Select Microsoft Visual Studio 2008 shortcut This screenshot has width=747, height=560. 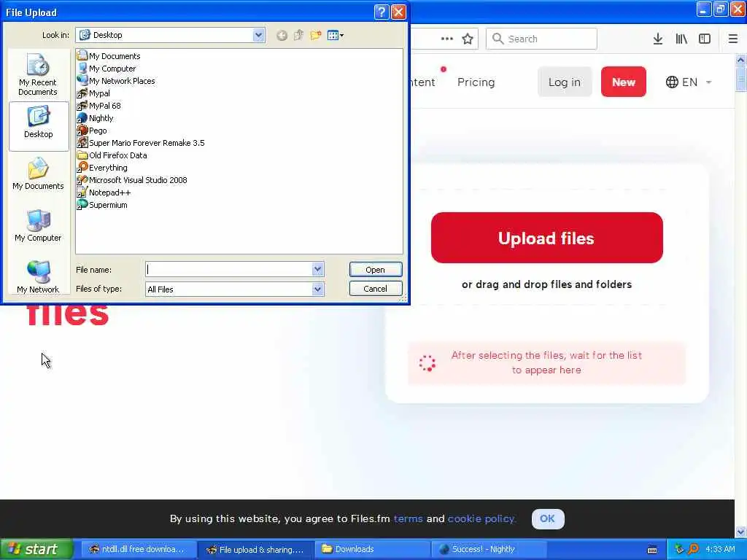[x=133, y=180]
